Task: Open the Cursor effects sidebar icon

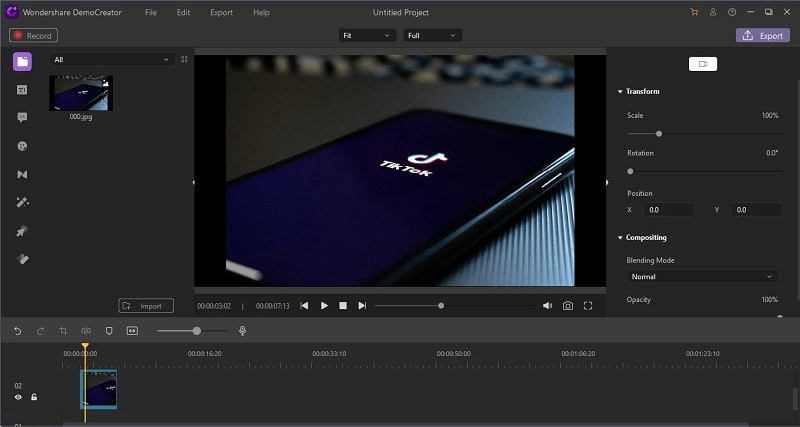Action: [x=22, y=232]
